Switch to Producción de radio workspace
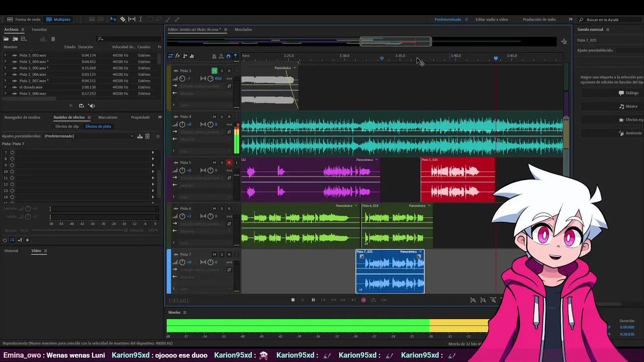Screen dimensions: 644x362 pos(539,20)
